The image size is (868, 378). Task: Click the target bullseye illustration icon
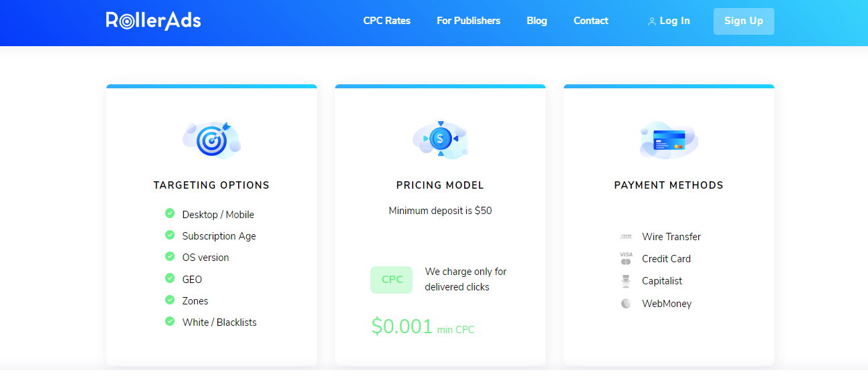click(x=211, y=139)
